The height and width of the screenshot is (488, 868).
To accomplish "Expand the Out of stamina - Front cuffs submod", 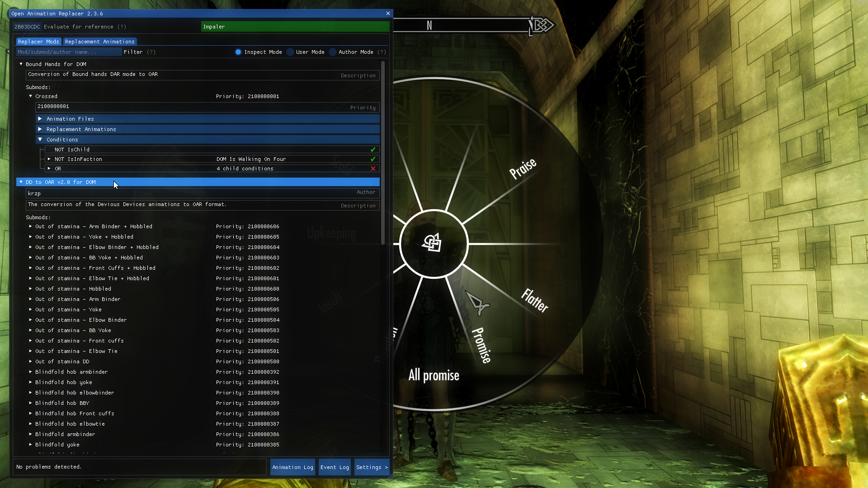I will pyautogui.click(x=30, y=341).
